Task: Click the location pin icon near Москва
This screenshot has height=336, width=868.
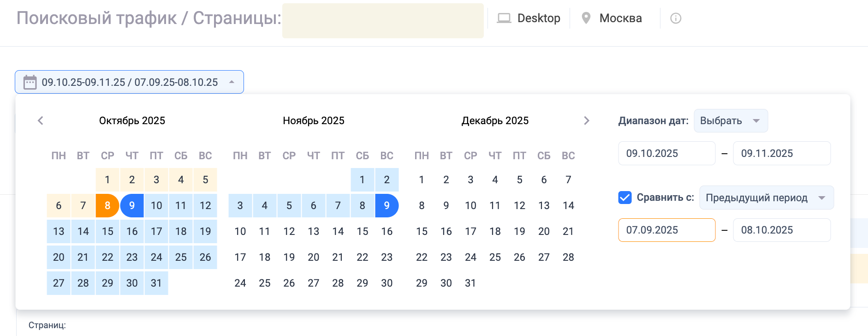Action: (x=586, y=18)
